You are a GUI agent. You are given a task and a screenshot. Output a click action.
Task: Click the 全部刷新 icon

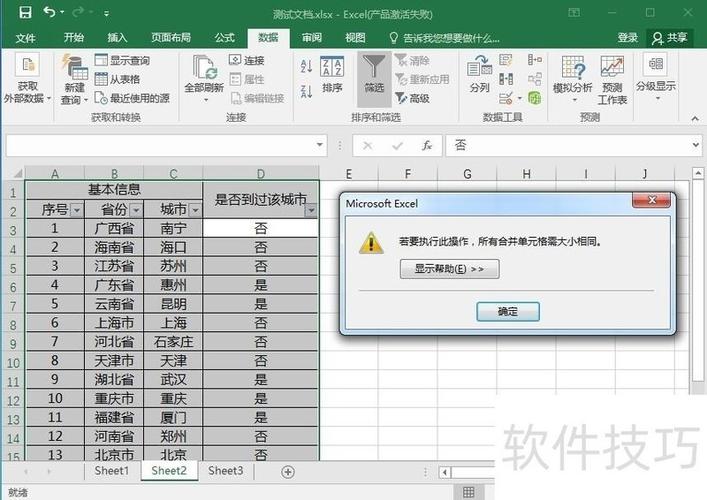point(204,68)
